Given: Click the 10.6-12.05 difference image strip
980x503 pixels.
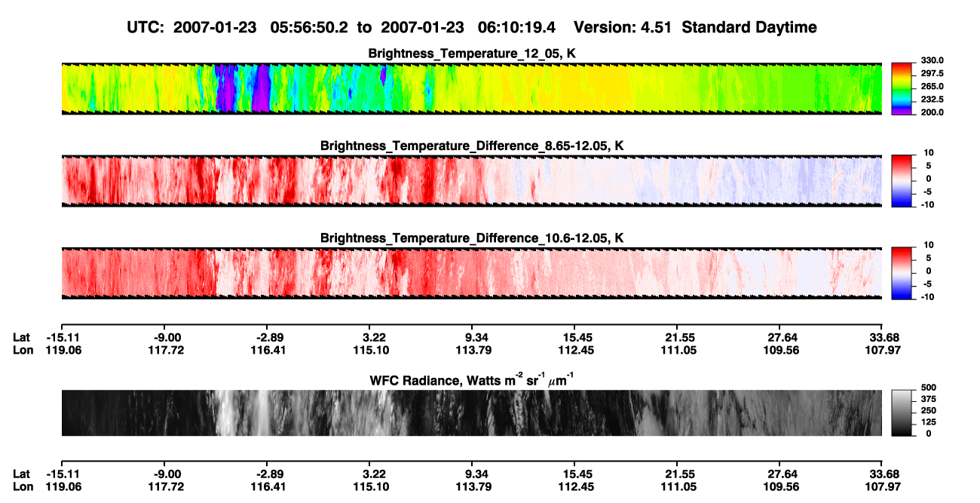Looking at the screenshot, I should [x=472, y=272].
